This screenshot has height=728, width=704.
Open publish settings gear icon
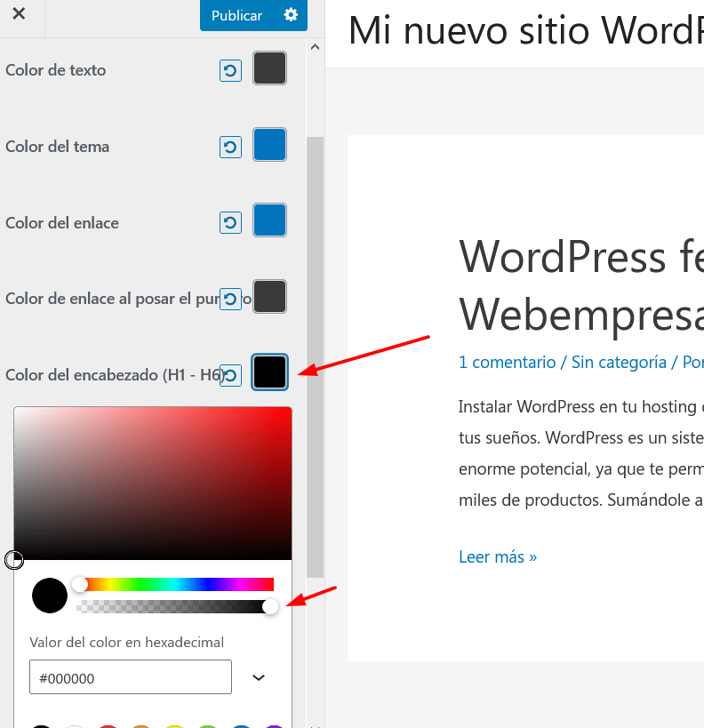coord(291,15)
